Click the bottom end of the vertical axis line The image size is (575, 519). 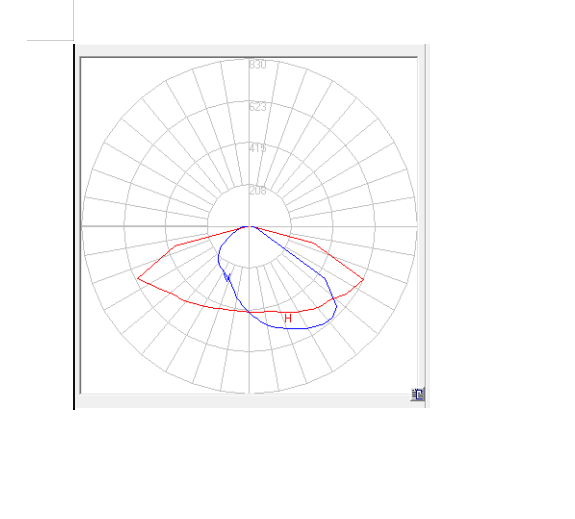click(x=249, y=392)
